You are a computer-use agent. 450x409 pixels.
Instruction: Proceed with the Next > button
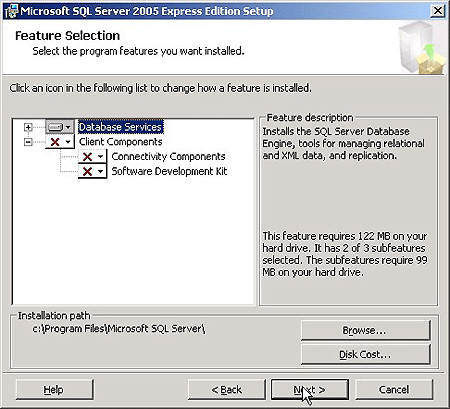click(310, 389)
